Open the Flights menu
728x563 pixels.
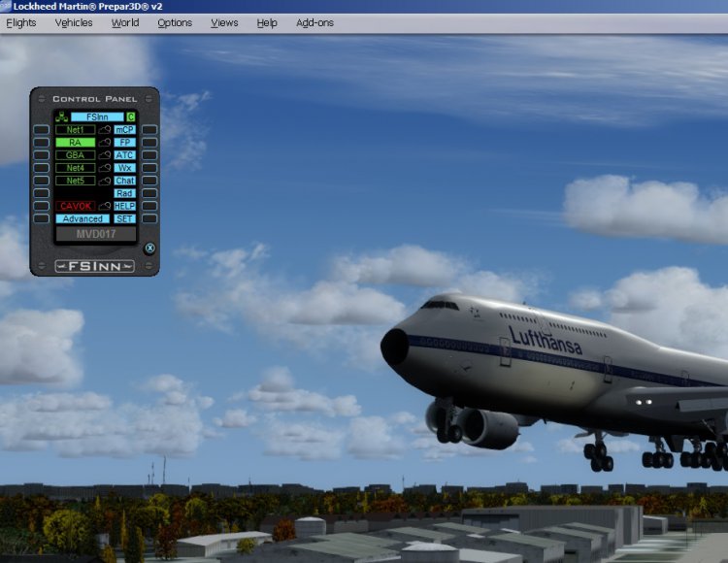21,22
